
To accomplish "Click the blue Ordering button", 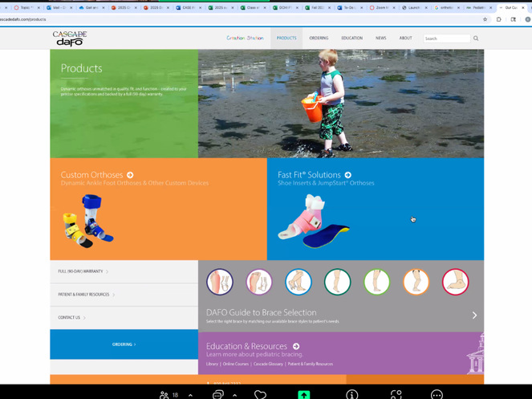I will [124, 344].
